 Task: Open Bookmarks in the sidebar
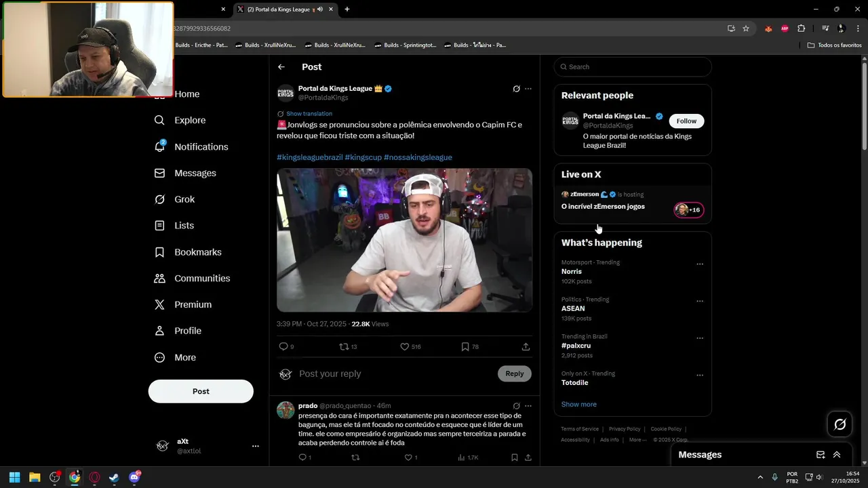tap(189, 252)
